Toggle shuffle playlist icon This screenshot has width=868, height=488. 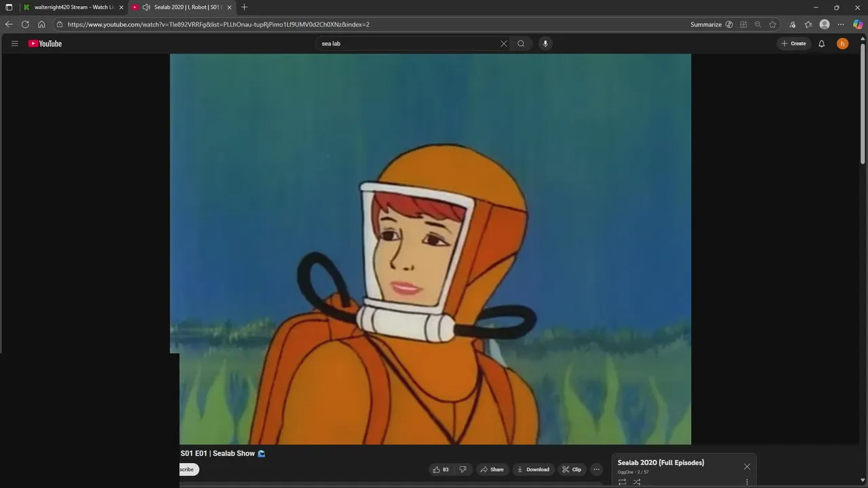pos(637,482)
